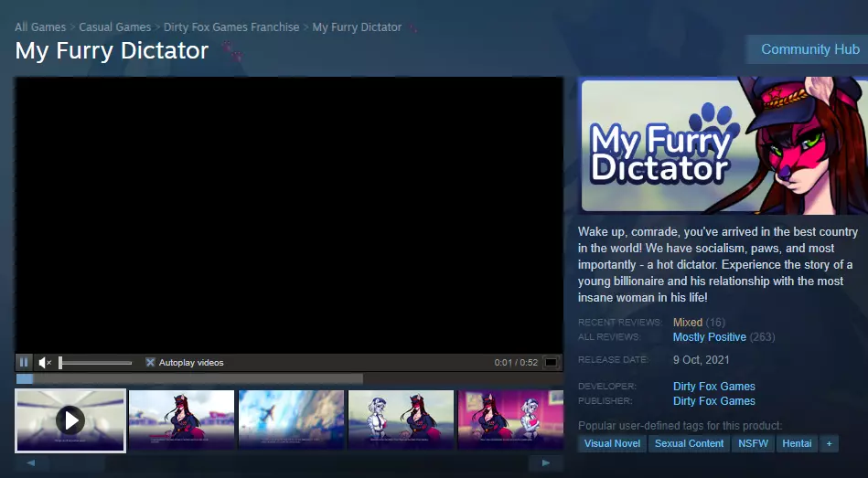The image size is (868, 478).
Task: Toggle fullscreen video mode icon
Action: point(551,362)
